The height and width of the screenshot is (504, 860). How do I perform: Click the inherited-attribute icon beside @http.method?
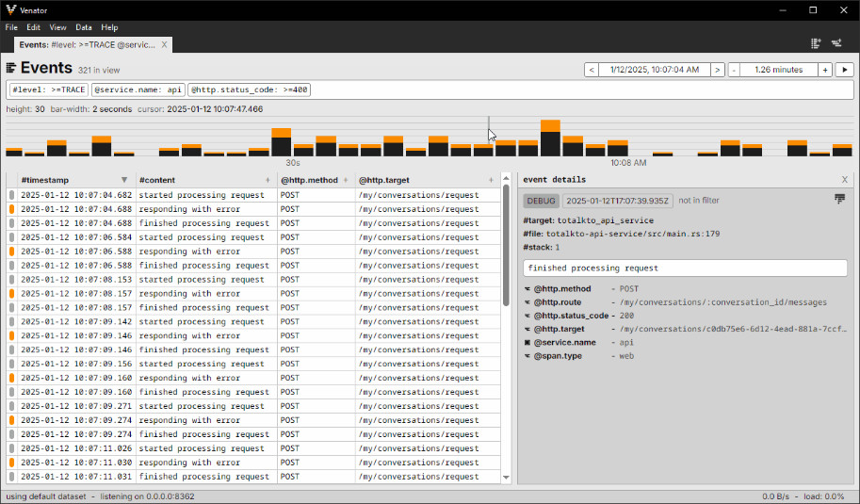click(x=527, y=289)
